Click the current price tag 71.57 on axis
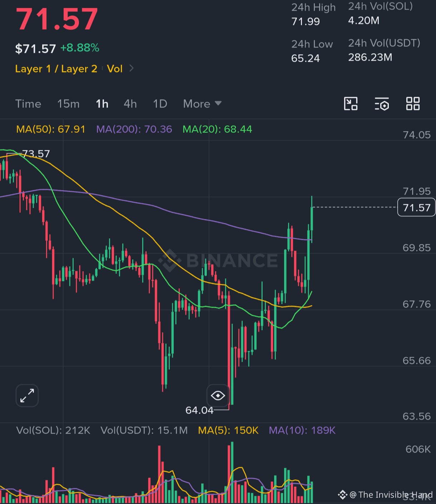This screenshot has width=436, height=504. [x=417, y=208]
